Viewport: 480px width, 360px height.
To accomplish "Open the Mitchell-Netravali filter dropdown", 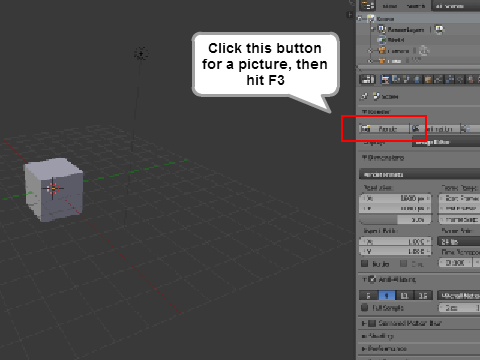I will 459,295.
